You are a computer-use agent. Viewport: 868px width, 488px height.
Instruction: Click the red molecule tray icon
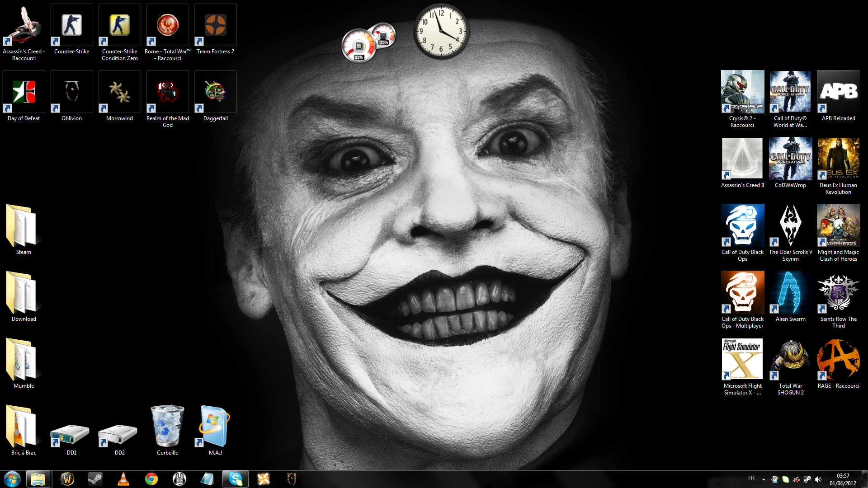(x=797, y=479)
